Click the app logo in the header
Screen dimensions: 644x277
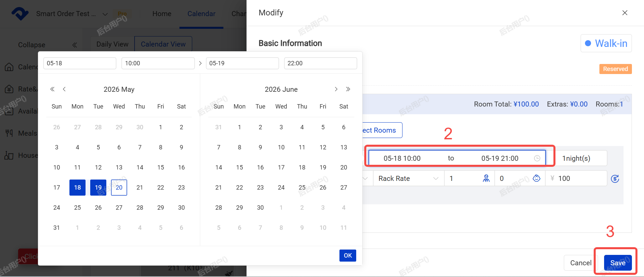pos(20,13)
